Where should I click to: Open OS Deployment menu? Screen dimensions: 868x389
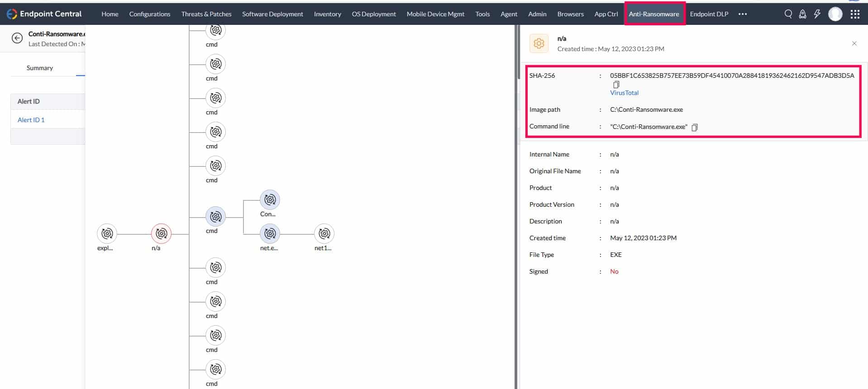click(x=374, y=14)
